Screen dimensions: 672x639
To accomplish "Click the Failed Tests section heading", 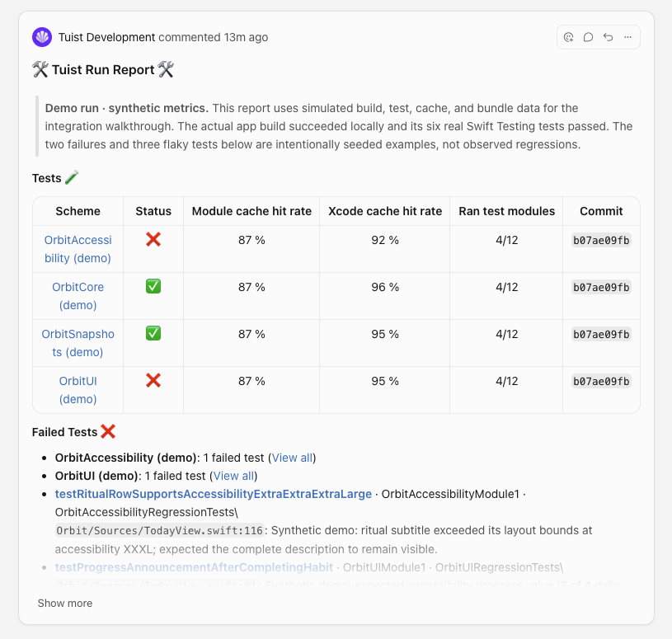I will pos(73,432).
